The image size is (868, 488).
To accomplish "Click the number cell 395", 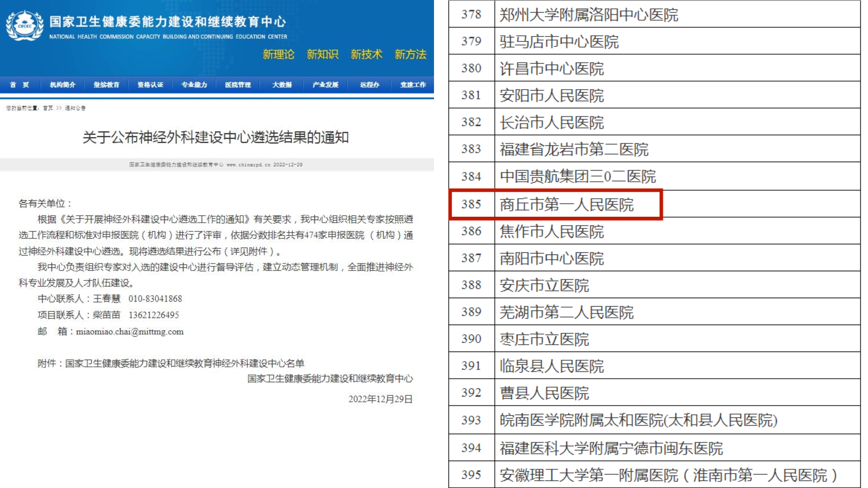I will pyautogui.click(x=471, y=474).
